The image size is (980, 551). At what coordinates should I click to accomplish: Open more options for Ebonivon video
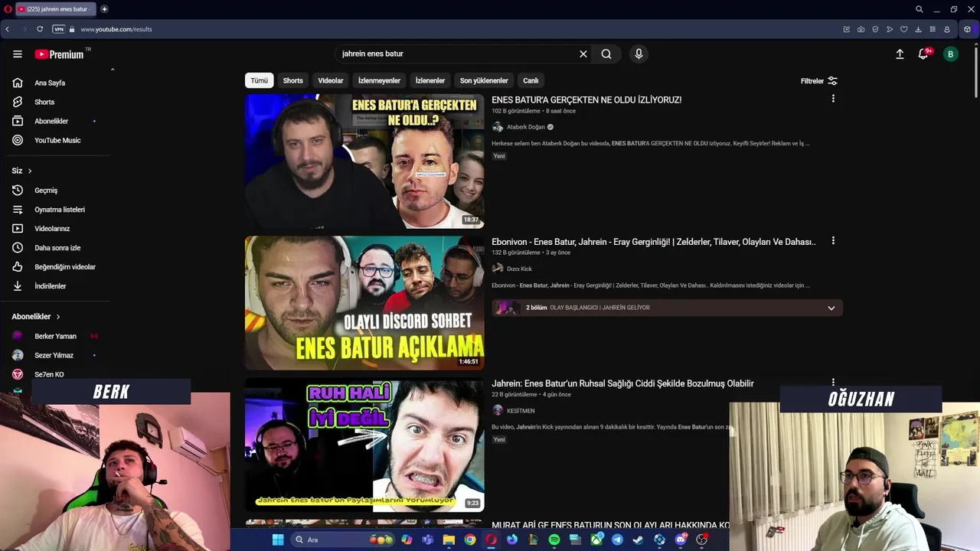coord(833,241)
